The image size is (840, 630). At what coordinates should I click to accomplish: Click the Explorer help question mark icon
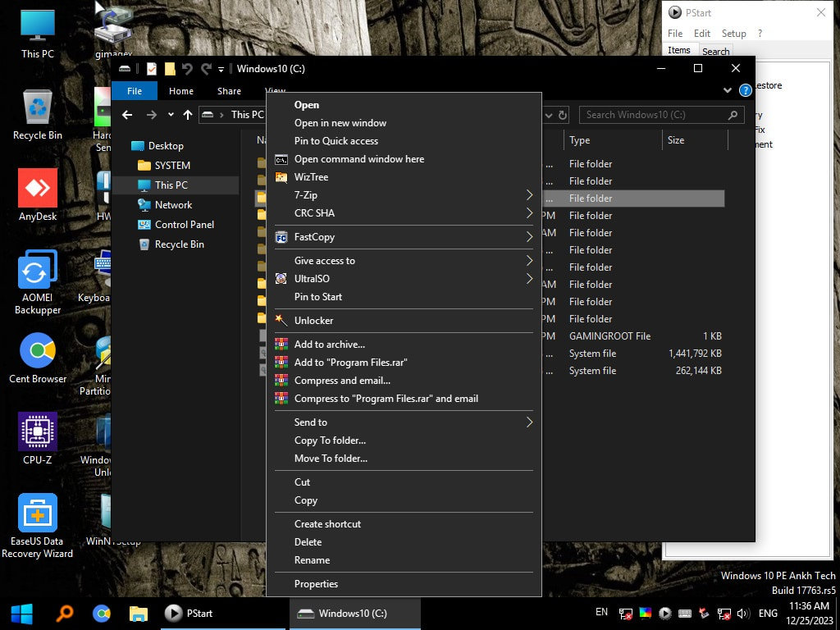click(x=745, y=91)
